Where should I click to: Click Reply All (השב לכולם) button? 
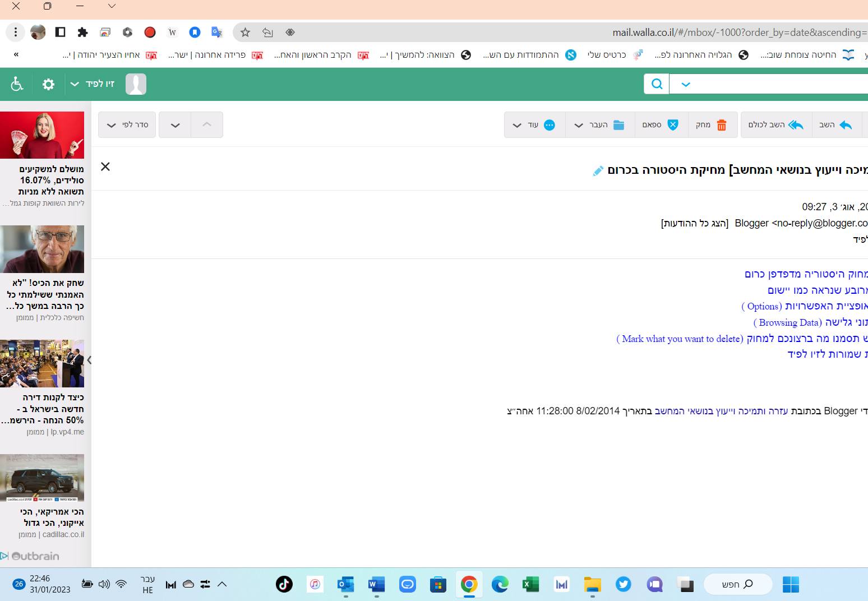(x=776, y=125)
